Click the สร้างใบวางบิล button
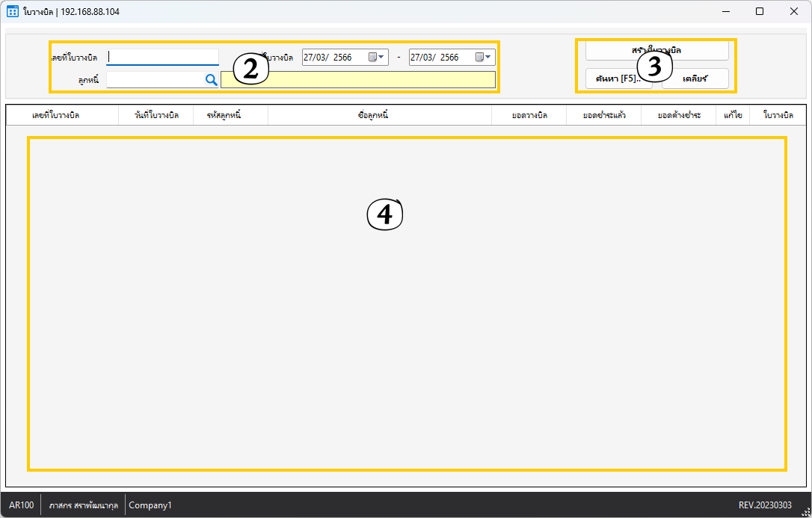 [656, 50]
